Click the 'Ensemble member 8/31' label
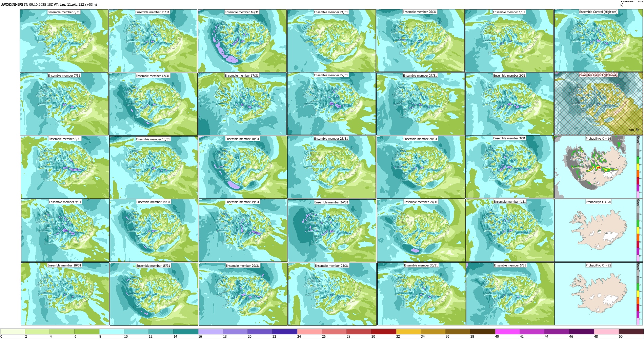Image resolution: width=644 pixels, height=339 pixels. 65,139
